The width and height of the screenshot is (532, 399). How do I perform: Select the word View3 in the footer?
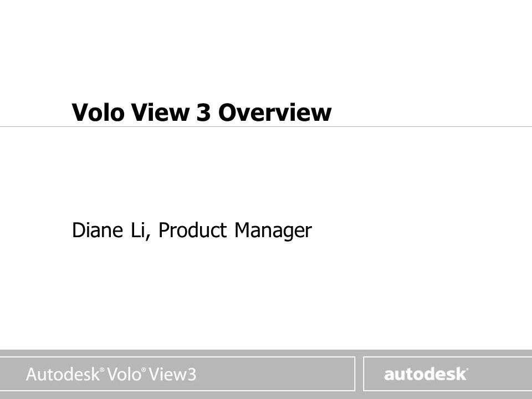172,374
